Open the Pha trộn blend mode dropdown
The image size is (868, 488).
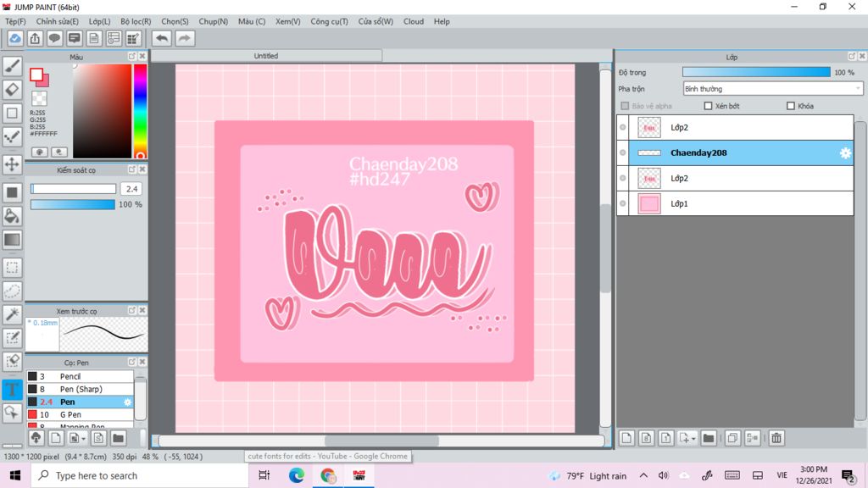coord(773,88)
